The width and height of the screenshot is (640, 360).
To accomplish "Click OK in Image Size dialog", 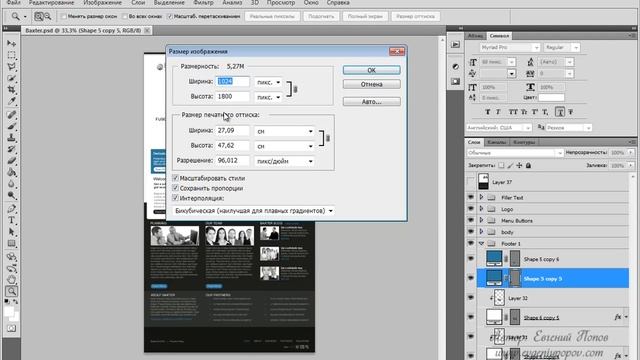I will point(371,70).
